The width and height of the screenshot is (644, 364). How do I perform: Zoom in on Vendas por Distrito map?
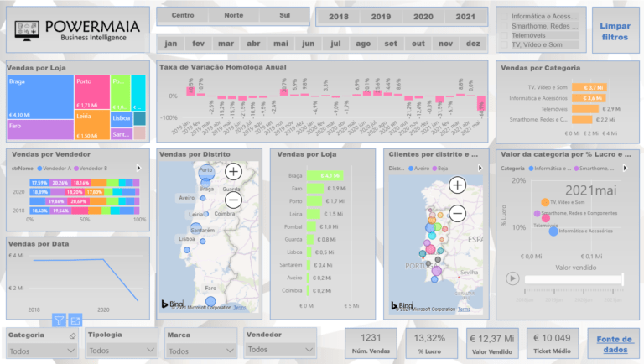click(233, 171)
